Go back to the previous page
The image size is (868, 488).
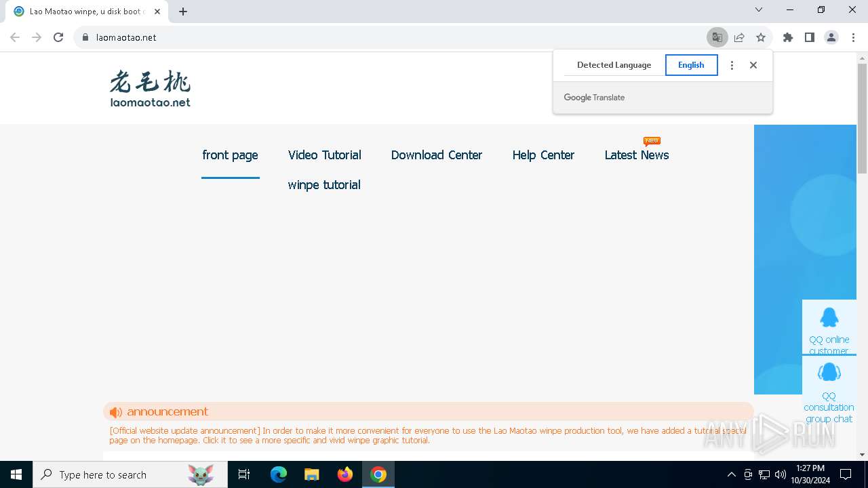15,37
